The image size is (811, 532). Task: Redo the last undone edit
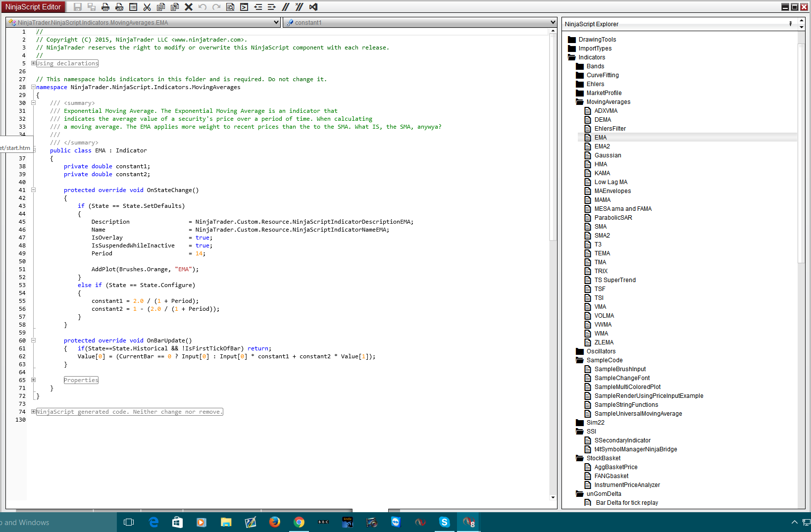tap(216, 7)
